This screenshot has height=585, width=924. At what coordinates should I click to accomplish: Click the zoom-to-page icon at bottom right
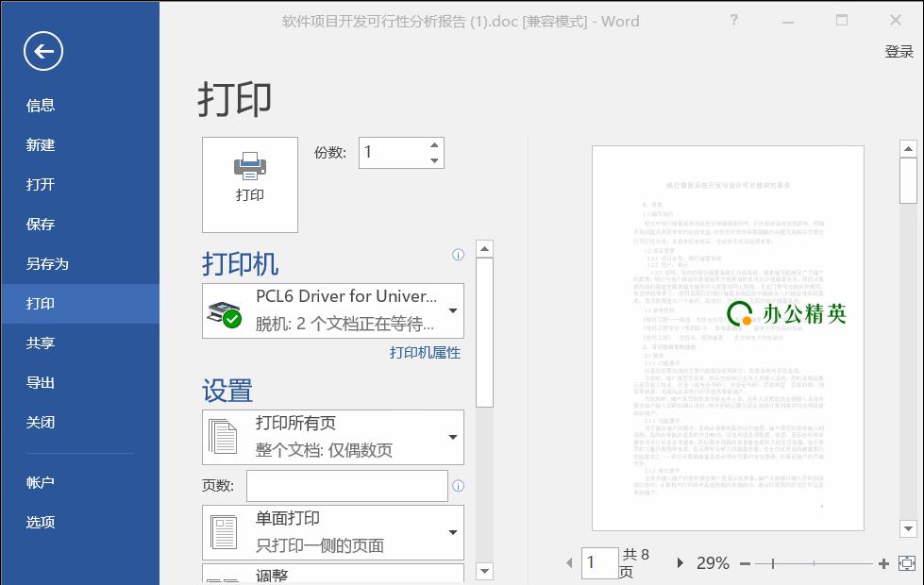(x=907, y=563)
